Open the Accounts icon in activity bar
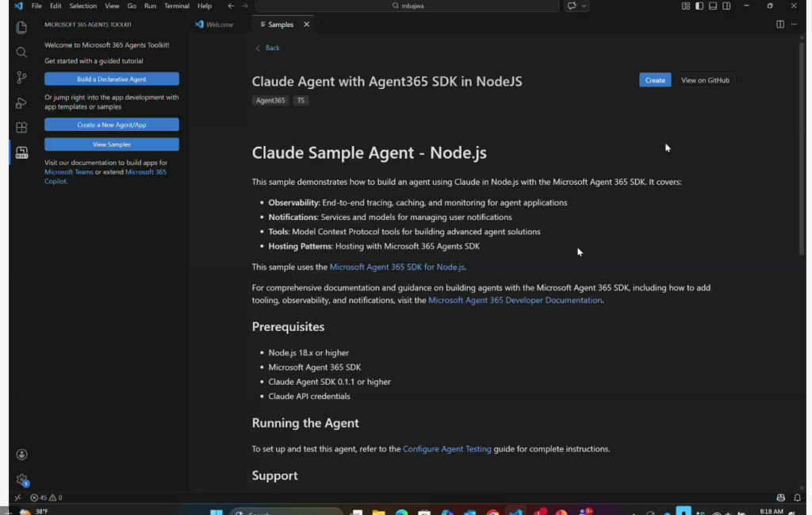 (21, 455)
